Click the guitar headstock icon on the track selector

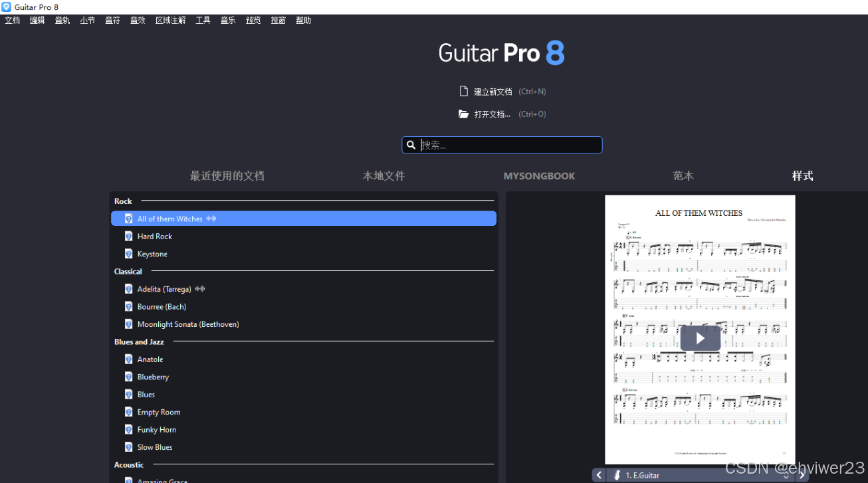[x=617, y=475]
